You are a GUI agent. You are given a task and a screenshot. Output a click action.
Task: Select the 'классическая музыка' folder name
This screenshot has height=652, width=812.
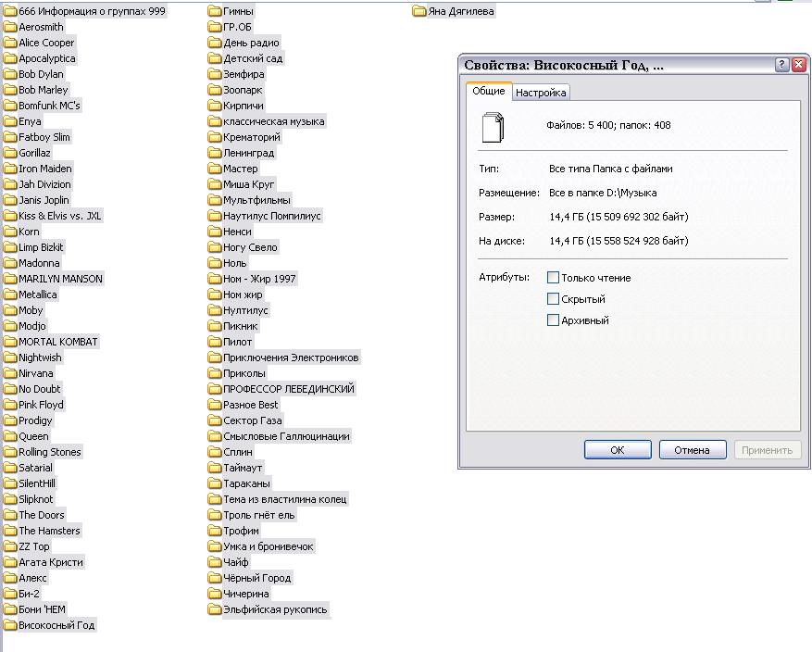(274, 121)
